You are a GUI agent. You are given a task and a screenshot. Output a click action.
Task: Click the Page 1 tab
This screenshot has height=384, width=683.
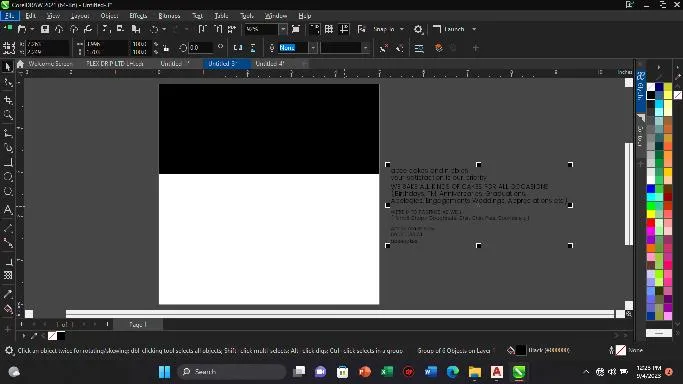pyautogui.click(x=138, y=324)
